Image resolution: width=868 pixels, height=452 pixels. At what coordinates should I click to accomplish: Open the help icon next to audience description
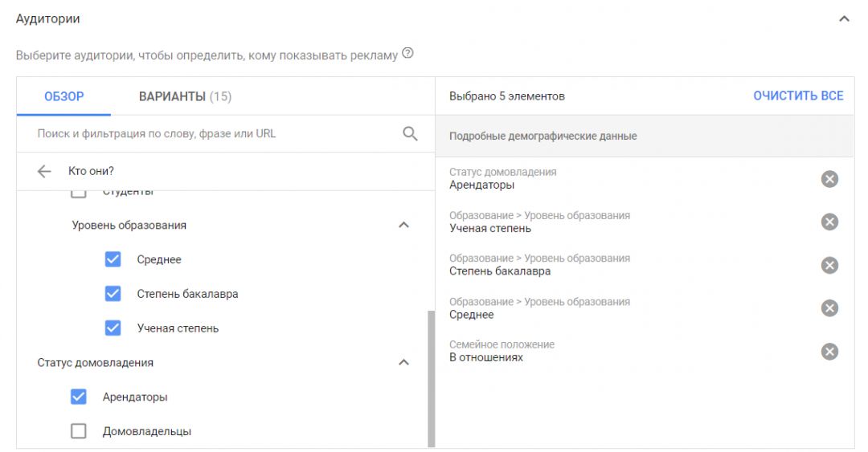[x=407, y=54]
